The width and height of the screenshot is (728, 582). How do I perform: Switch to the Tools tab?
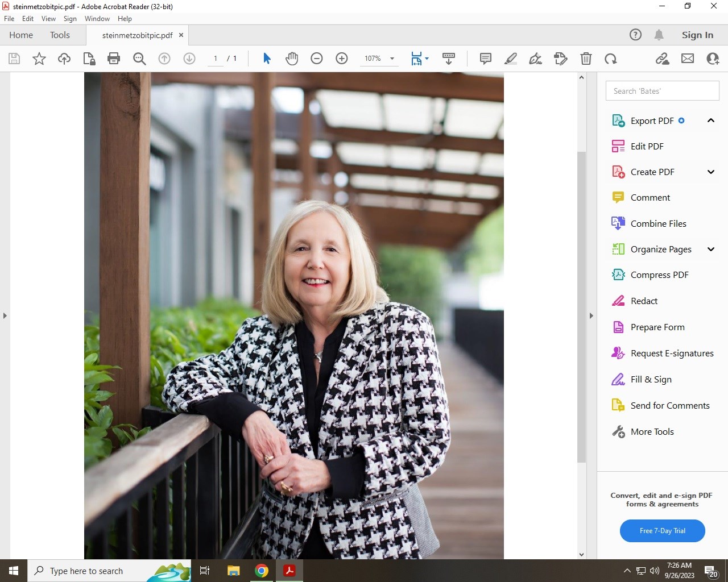(x=60, y=35)
